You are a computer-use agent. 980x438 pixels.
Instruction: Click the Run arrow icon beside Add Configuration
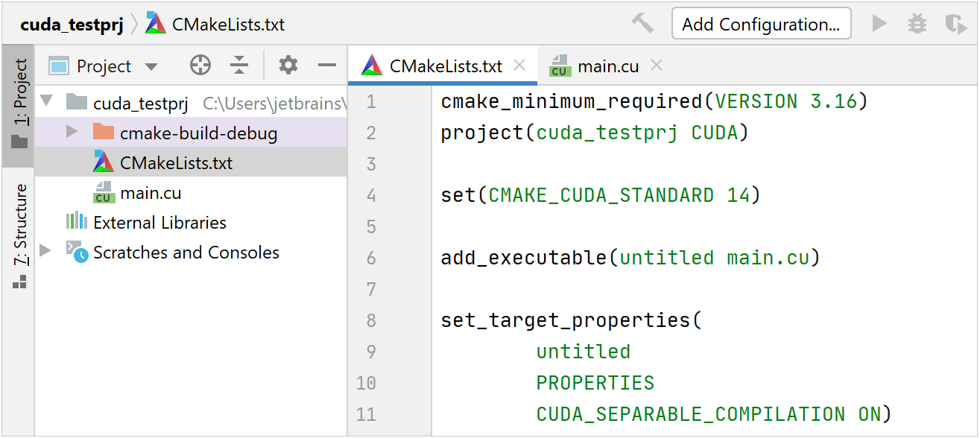[x=879, y=23]
